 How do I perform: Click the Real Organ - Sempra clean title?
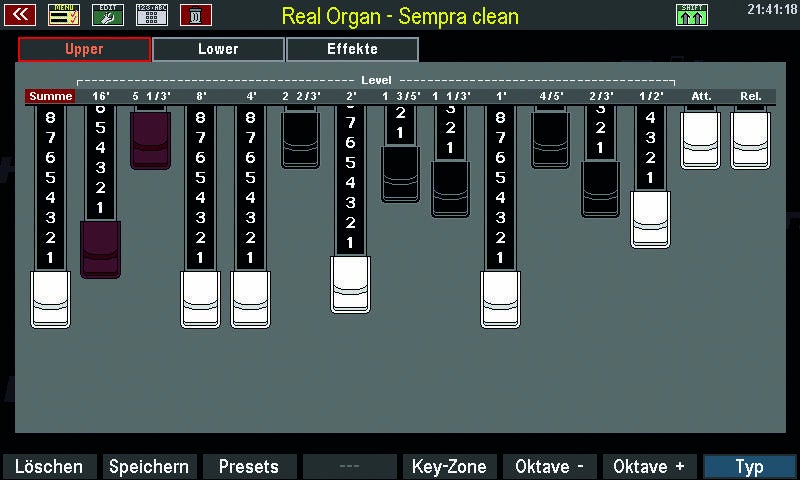click(400, 16)
